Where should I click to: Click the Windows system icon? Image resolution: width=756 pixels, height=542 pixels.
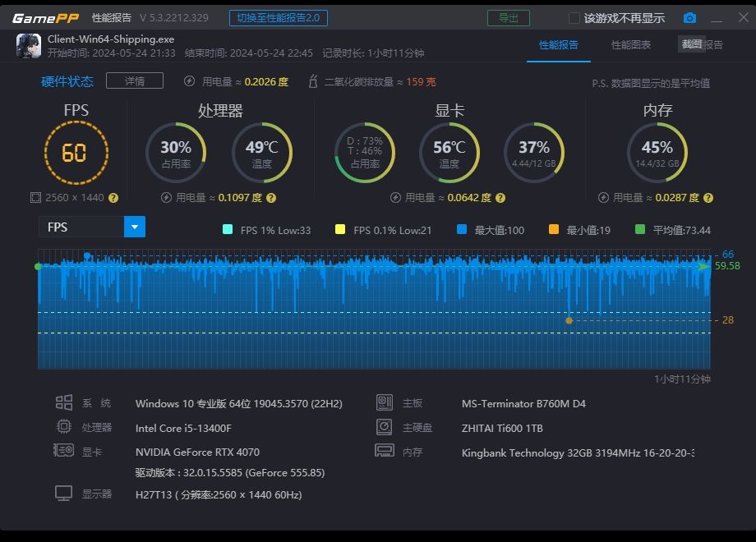[x=63, y=402]
